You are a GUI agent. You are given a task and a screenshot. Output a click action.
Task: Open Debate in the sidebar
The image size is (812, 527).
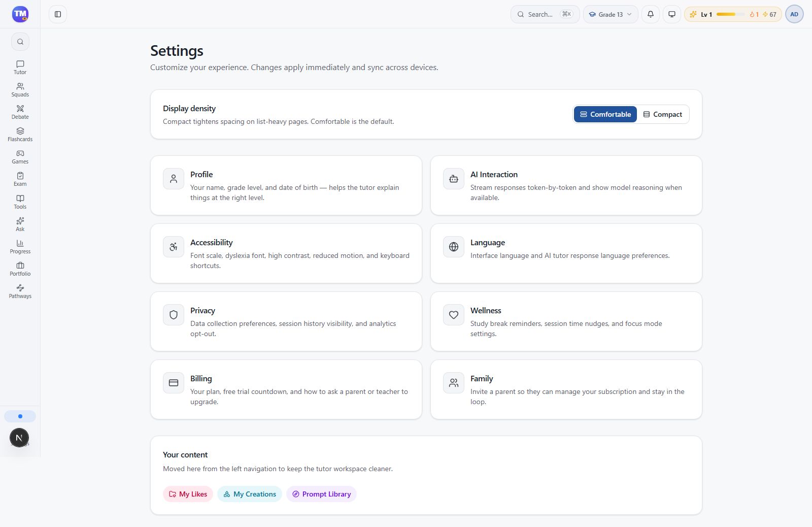tap(20, 112)
